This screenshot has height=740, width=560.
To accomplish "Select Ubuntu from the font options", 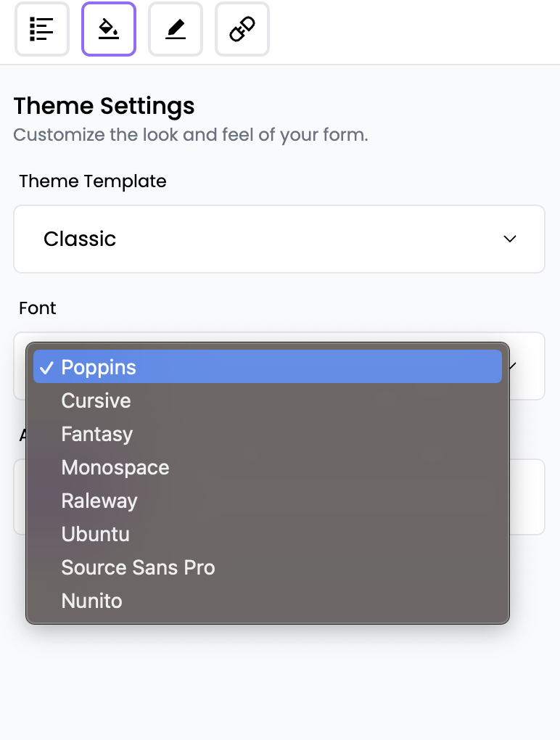I will pyautogui.click(x=95, y=534).
